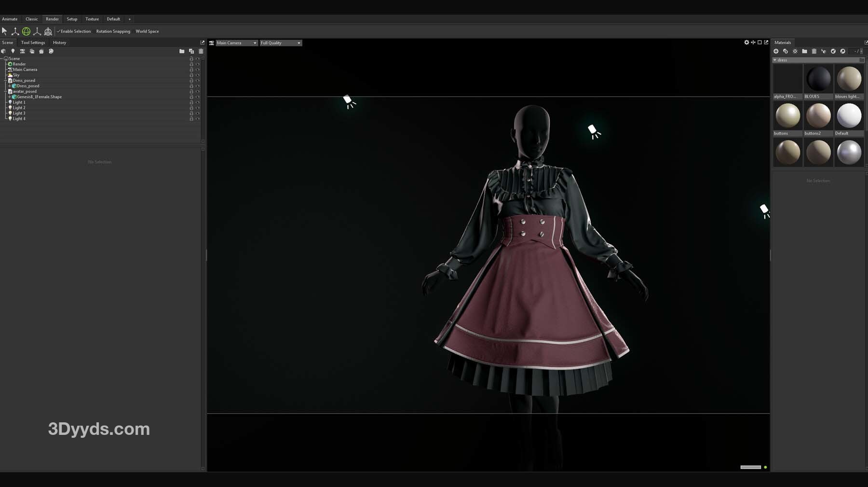Screen dimensions: 868x487
Task: Select the BLOUES material thumbnail
Action: pos(818,79)
